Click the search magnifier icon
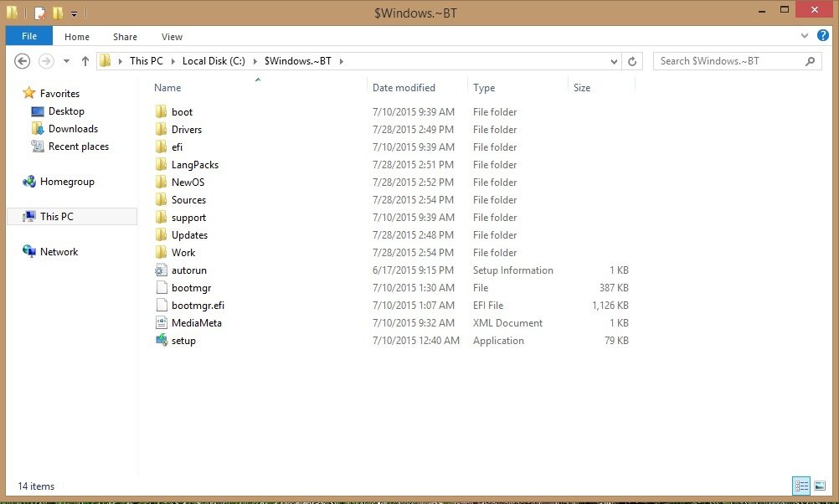 click(810, 61)
